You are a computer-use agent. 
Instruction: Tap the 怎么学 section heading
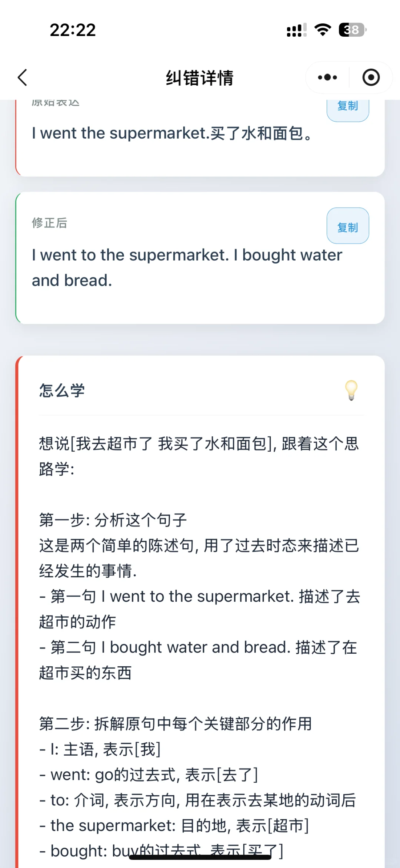click(x=62, y=390)
